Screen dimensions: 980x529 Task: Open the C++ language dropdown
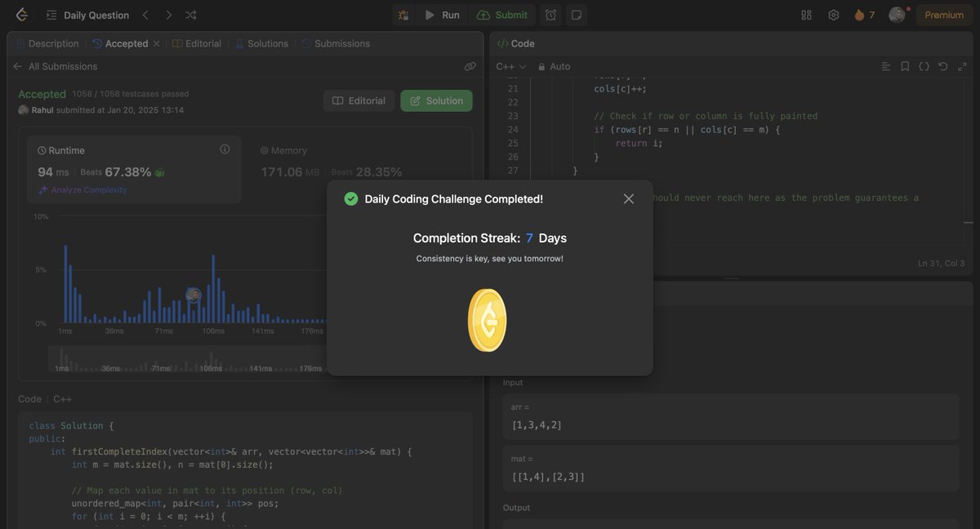click(511, 66)
